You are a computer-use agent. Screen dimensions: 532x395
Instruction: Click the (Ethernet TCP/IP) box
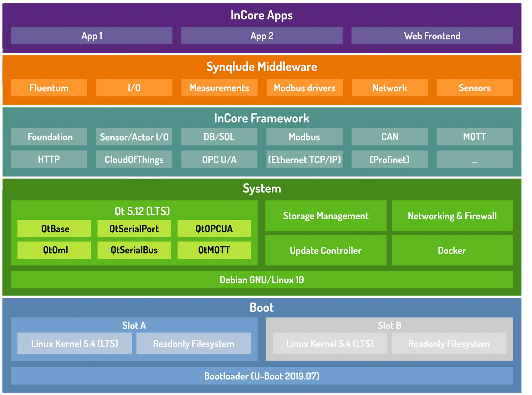304,159
